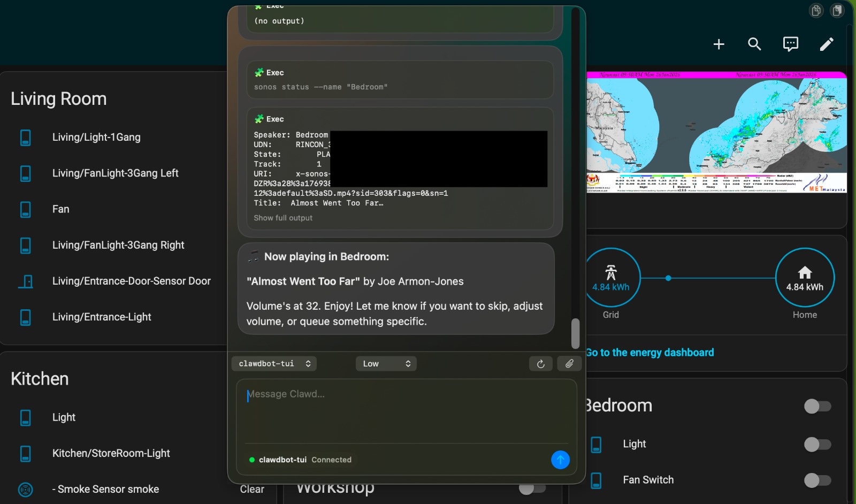Go to the energy dashboard link
The width and height of the screenshot is (856, 504).
[650, 353]
